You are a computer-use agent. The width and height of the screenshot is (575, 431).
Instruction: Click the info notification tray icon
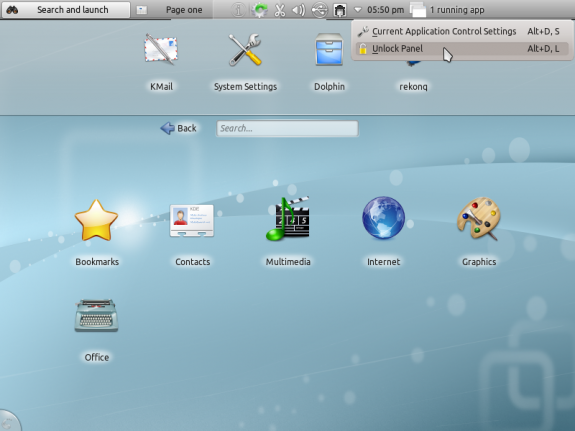tap(238, 10)
